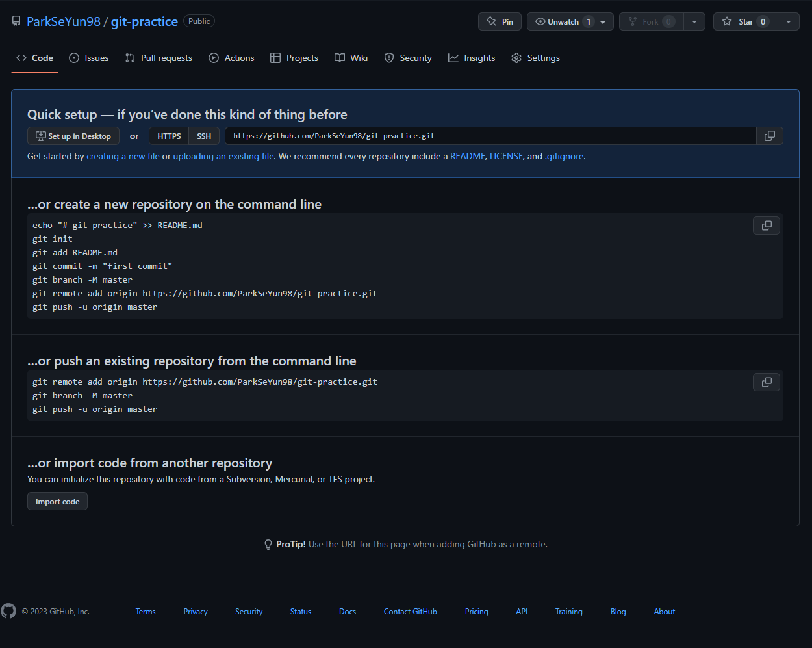Click the Watch count badge showing 1
Viewport: 812px width, 648px height.
point(589,21)
